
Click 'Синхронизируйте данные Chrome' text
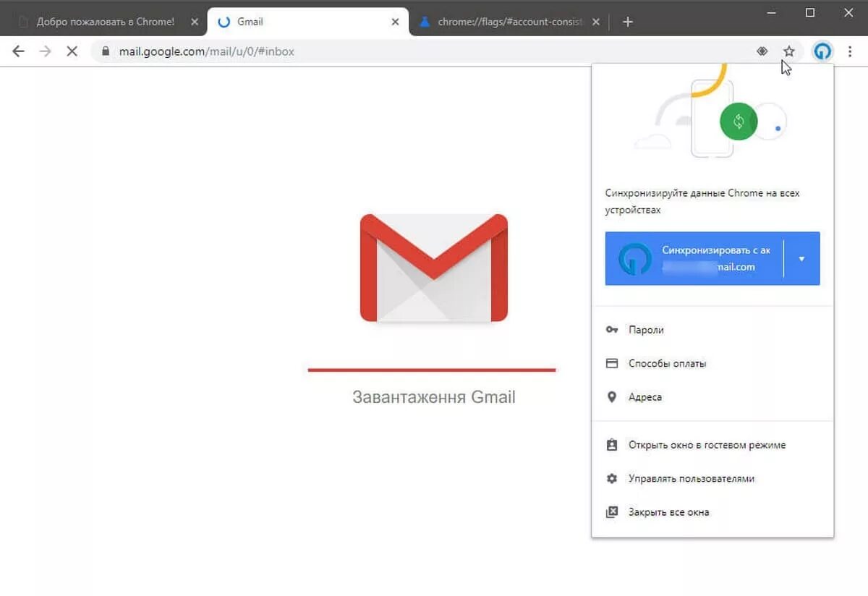(x=702, y=202)
